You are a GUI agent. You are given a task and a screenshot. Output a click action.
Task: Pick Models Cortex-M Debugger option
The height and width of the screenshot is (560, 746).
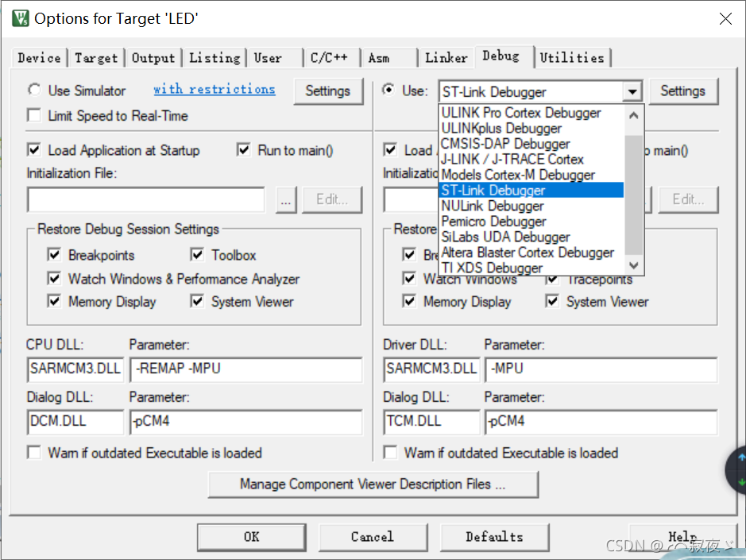(531, 175)
